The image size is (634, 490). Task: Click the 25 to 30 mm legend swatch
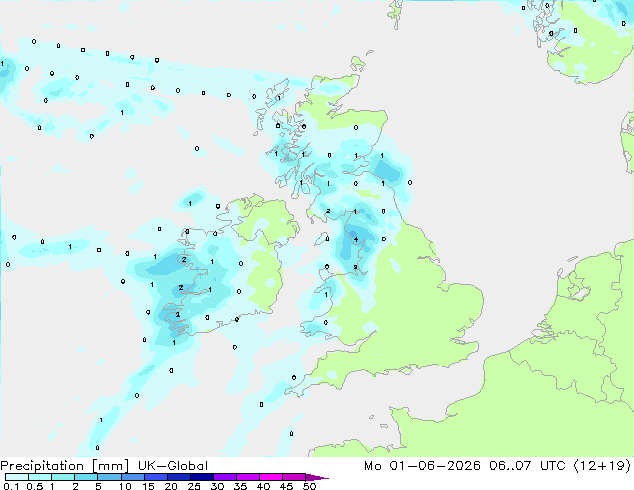[x=201, y=477]
